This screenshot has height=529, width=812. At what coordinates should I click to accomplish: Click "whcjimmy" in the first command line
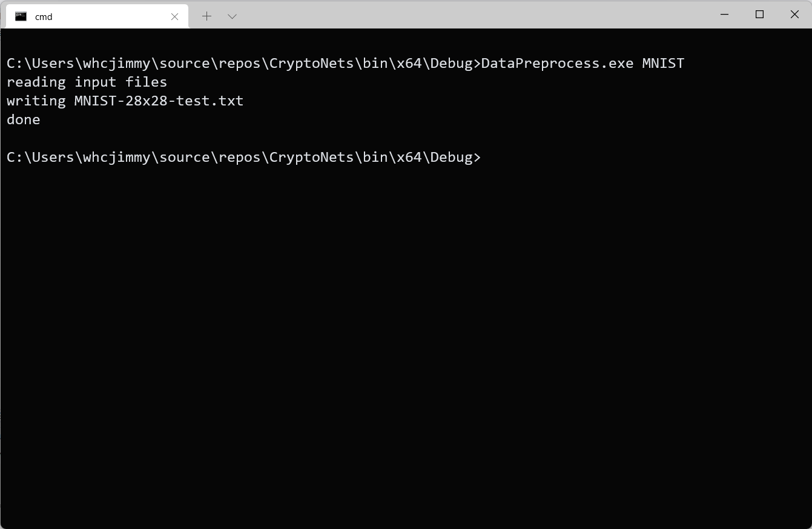[116, 64]
